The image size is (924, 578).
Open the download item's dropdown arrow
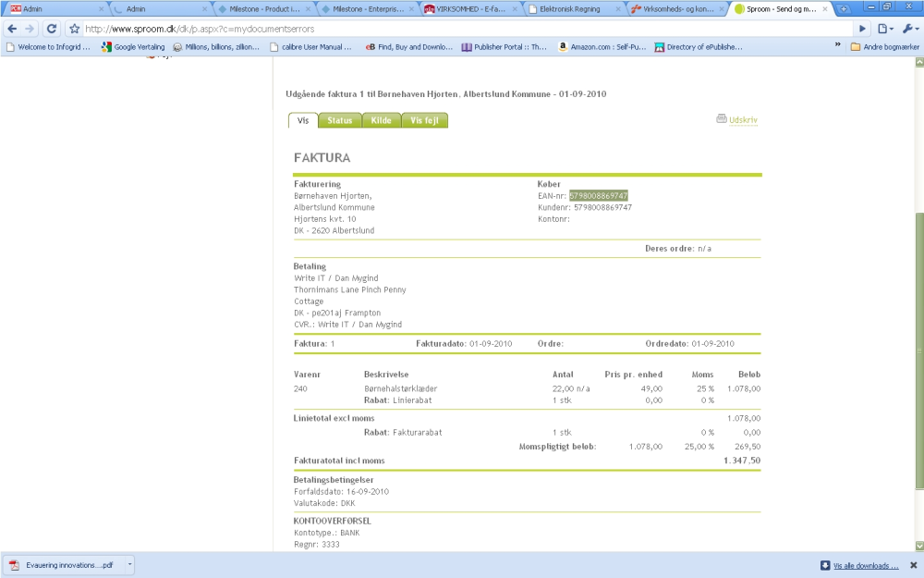129,565
